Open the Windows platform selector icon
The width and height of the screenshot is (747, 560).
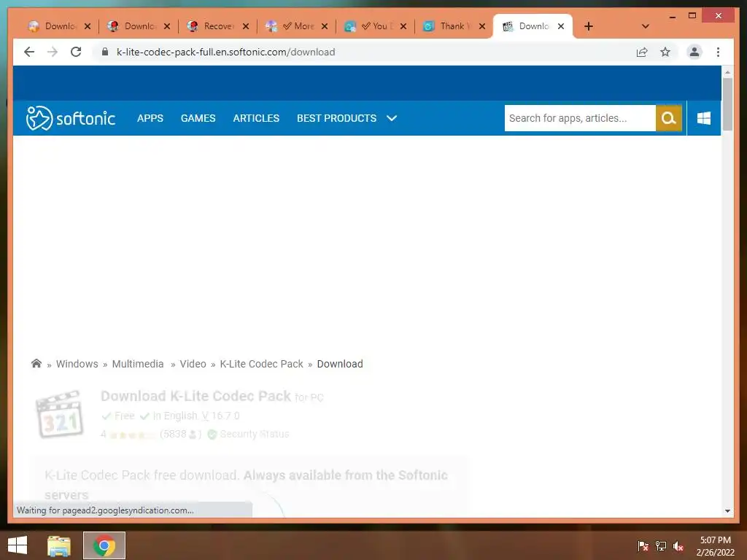pyautogui.click(x=704, y=118)
